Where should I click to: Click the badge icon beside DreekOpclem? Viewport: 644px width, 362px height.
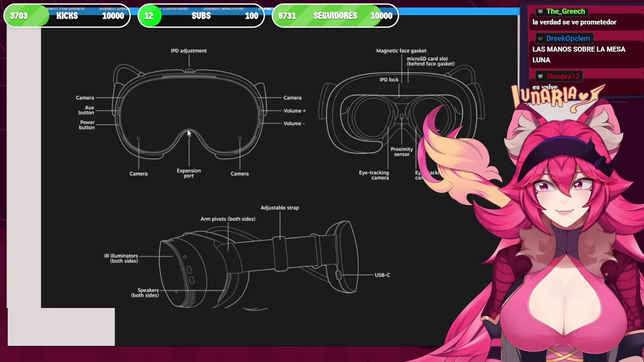[540, 38]
